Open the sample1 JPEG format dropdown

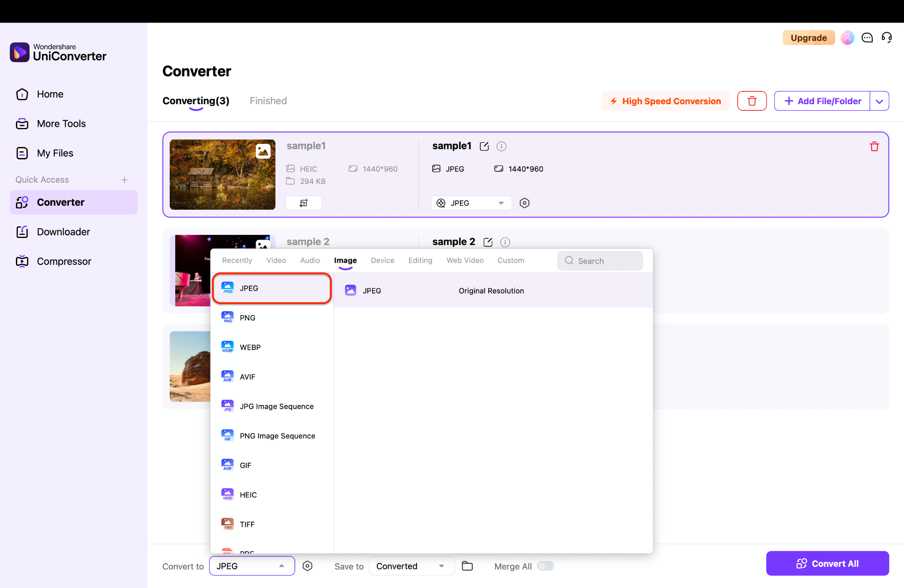tap(471, 203)
